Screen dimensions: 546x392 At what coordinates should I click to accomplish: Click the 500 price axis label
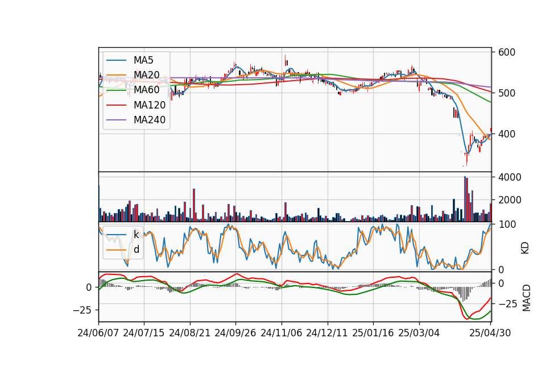click(507, 93)
